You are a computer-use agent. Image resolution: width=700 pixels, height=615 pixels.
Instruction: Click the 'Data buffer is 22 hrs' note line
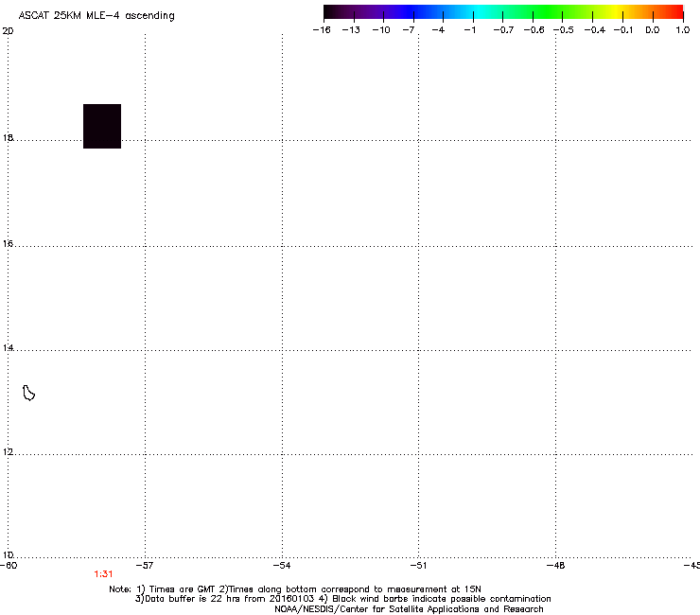tap(342, 599)
